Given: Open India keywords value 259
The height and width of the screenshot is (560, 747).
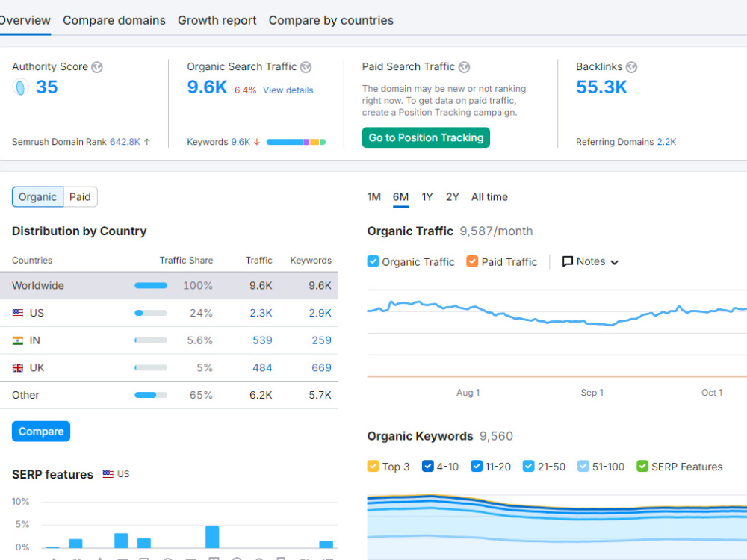Looking at the screenshot, I should pos(321,340).
